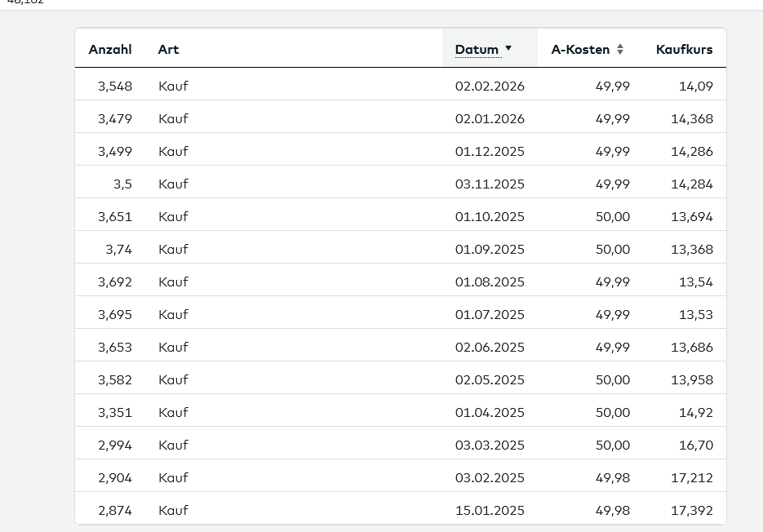Select date cell 01.08.2025
This screenshot has width=763, height=532.
(x=490, y=282)
